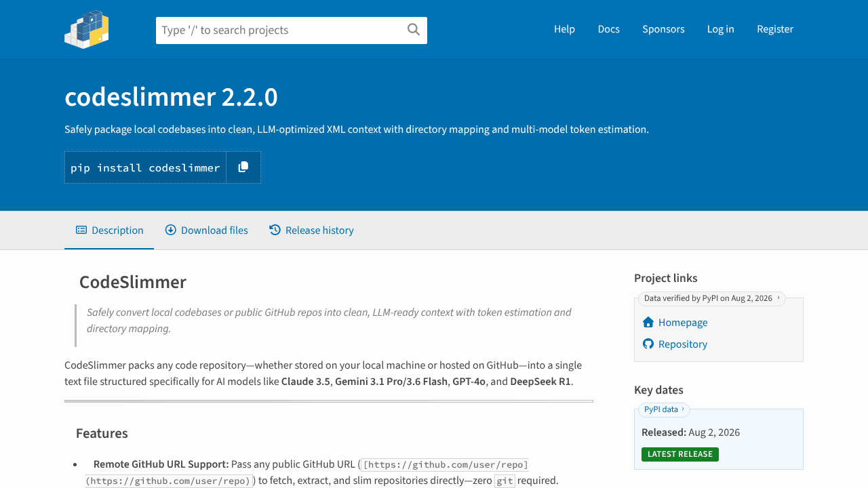Click the 'Remote GitHub URL Support:' text
Viewport: 868px width, 488px height.
pos(161,464)
